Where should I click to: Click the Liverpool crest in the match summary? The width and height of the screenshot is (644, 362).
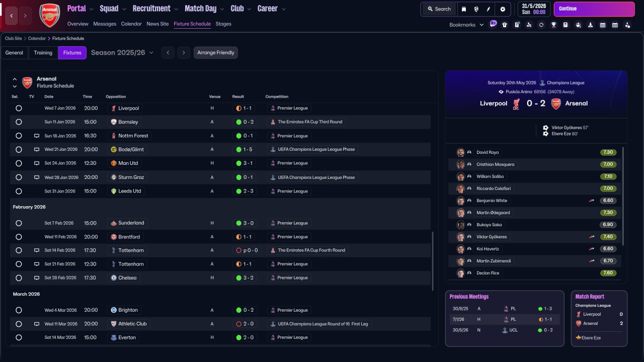516,104
